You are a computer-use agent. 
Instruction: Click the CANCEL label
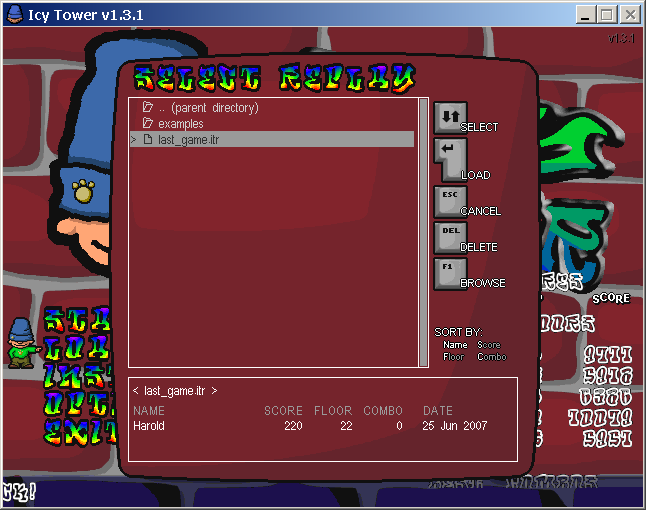pyautogui.click(x=481, y=211)
